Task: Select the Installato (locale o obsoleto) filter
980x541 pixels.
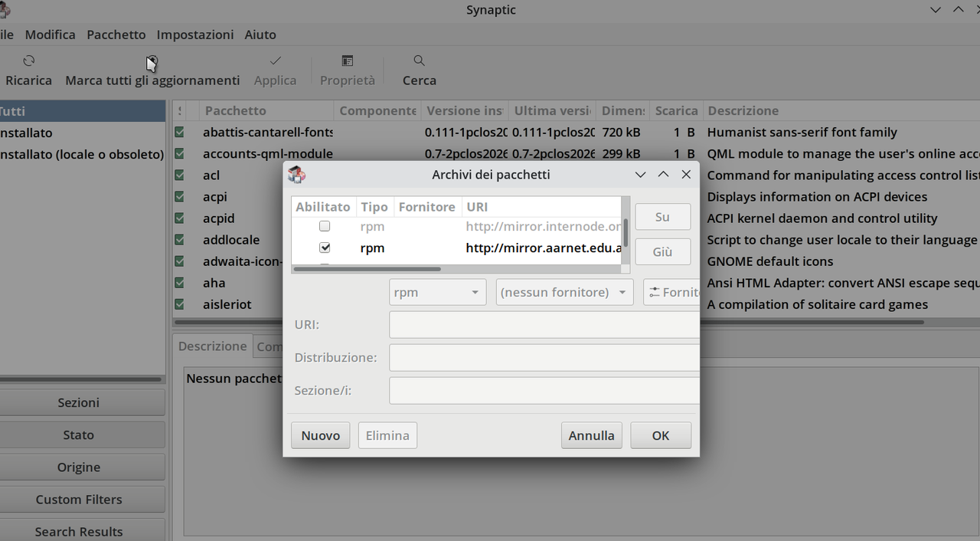Action: click(83, 154)
